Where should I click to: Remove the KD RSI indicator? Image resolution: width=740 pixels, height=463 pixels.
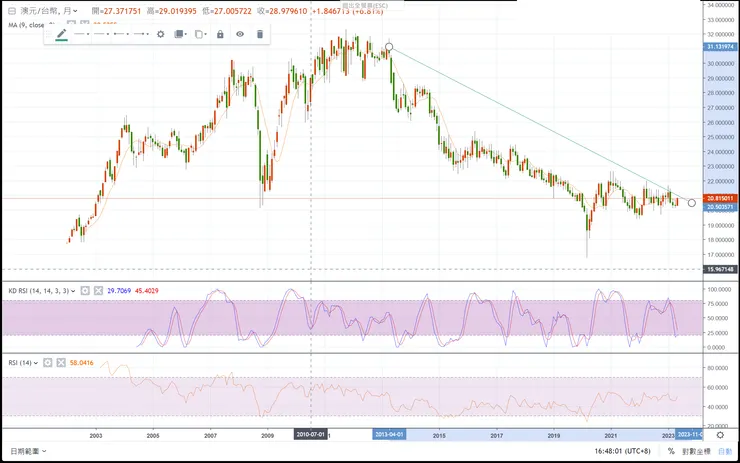point(98,291)
